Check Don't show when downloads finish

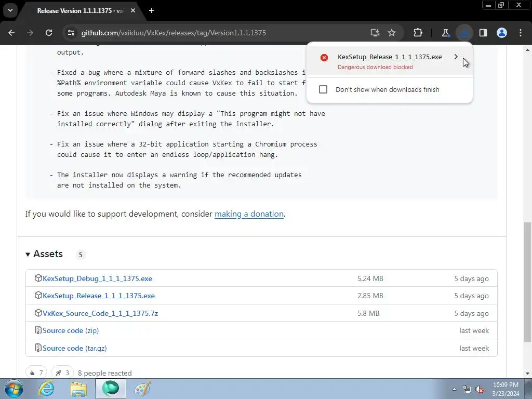coord(323,89)
